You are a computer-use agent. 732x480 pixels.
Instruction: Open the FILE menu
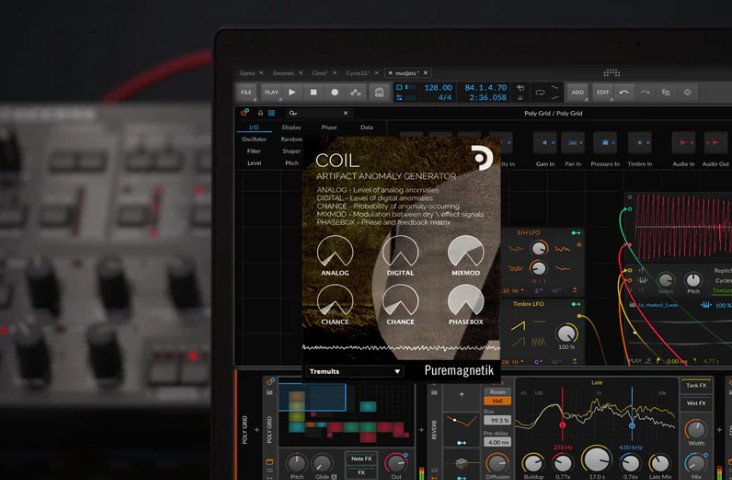coord(246,92)
